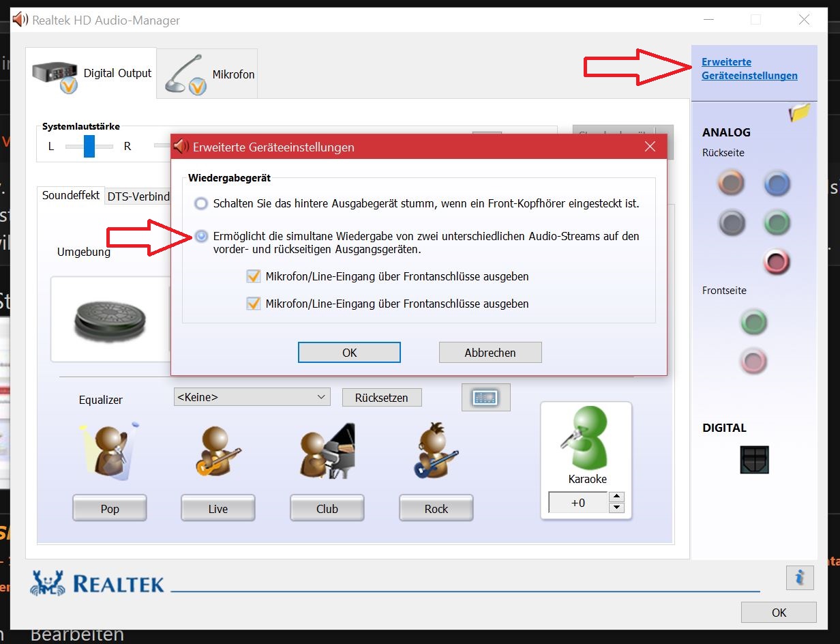The height and width of the screenshot is (644, 840).
Task: Click the green rear-panel audio jack
Action: (777, 222)
